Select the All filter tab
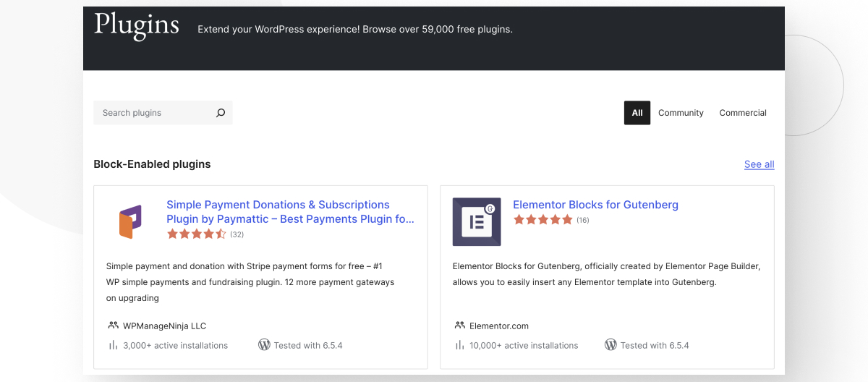The height and width of the screenshot is (382, 868). tap(637, 113)
